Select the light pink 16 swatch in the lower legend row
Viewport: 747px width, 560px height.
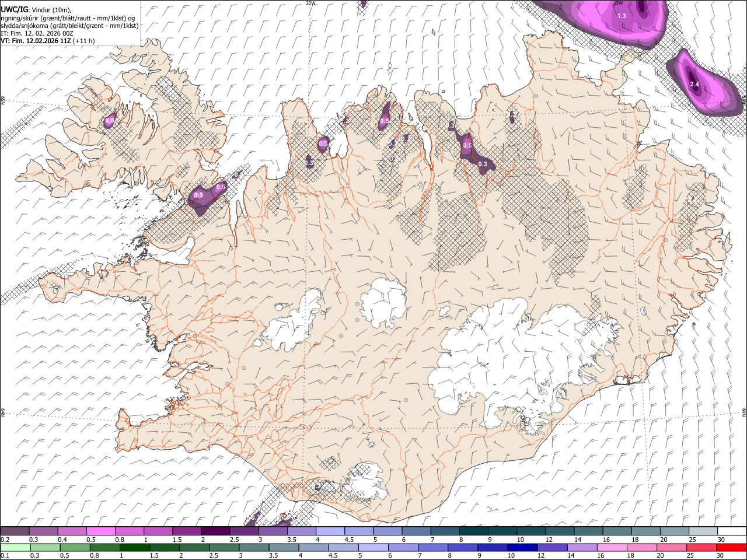tap(612, 547)
